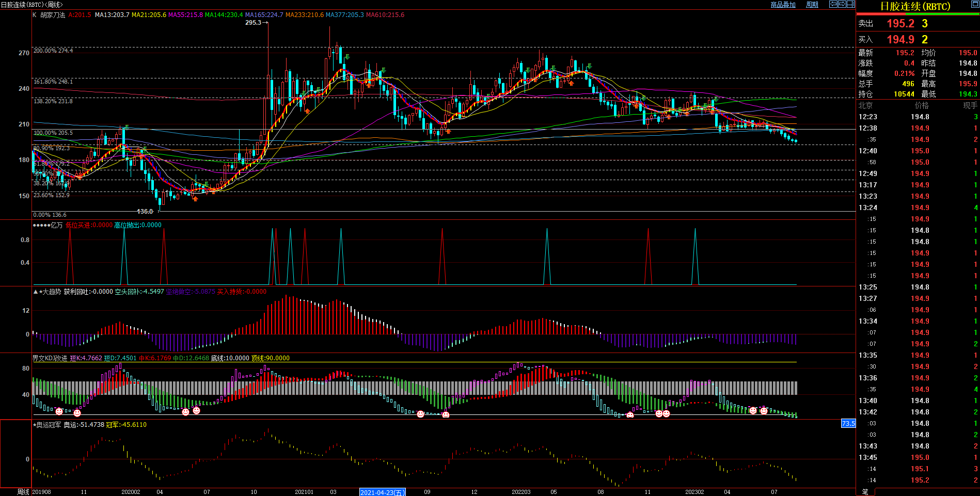Image resolution: width=980 pixels, height=496 pixels.
Task: Click the first smiley signal in KDJ panel
Action: (59, 411)
